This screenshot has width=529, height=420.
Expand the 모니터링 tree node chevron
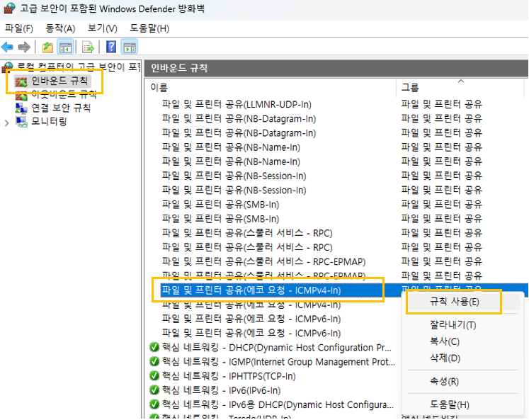[x=7, y=123]
